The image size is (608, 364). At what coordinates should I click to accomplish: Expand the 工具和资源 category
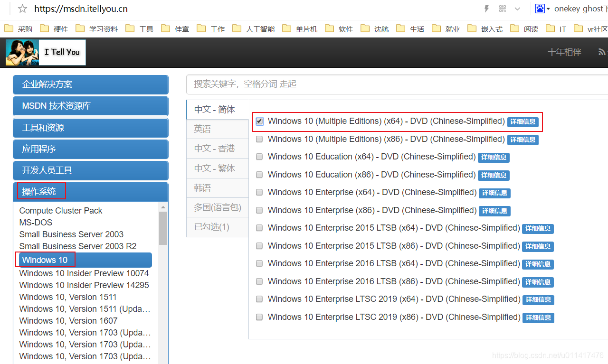coord(91,128)
